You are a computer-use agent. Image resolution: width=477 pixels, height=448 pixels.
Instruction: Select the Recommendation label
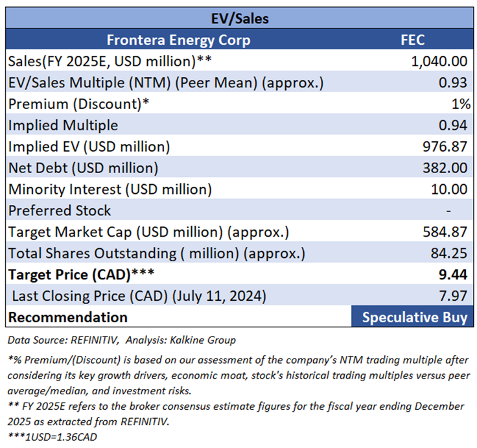pos(68,317)
